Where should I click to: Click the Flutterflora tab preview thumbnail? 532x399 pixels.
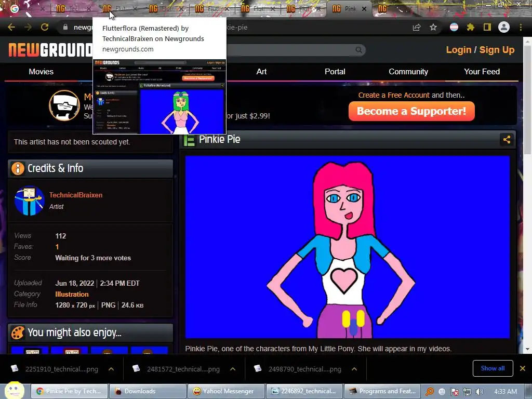coord(159,97)
